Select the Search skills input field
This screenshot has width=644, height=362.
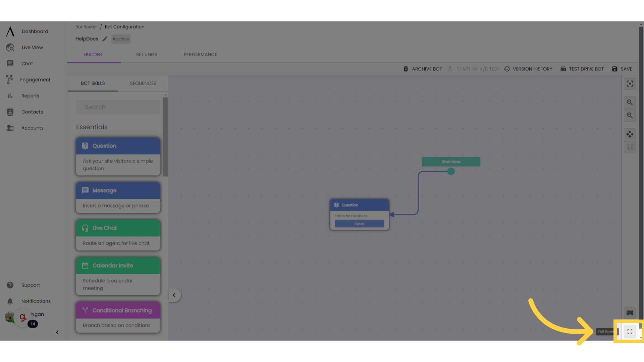(118, 107)
